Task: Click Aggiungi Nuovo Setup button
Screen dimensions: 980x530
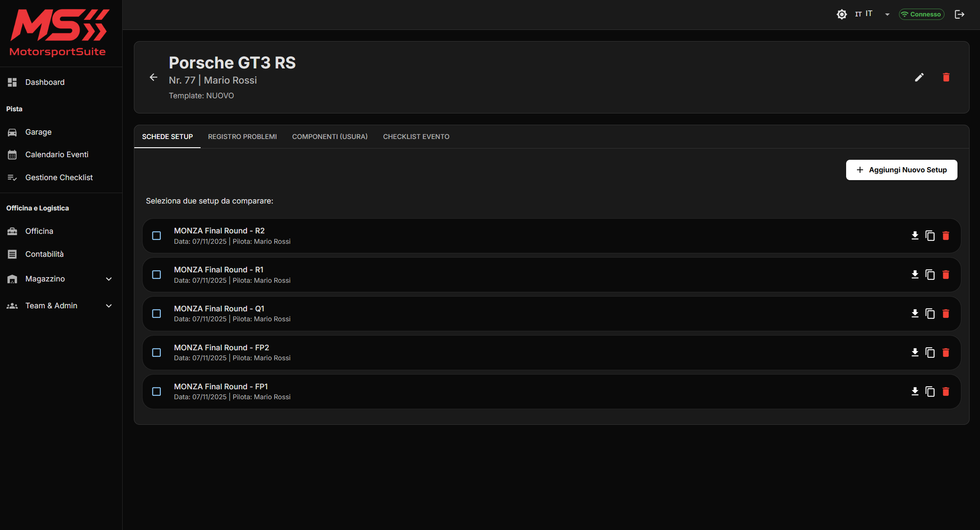Action: [901, 170]
